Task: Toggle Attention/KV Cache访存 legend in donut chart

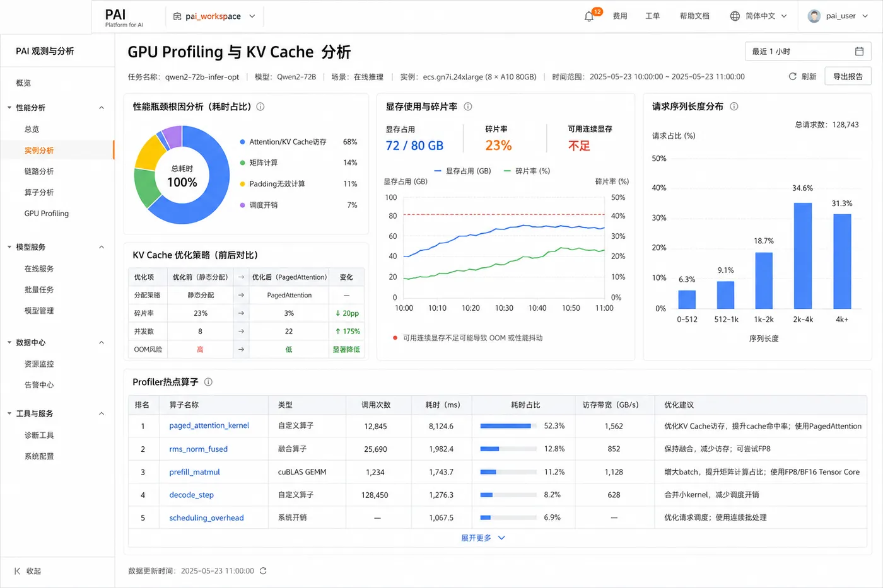Action: click(x=283, y=142)
